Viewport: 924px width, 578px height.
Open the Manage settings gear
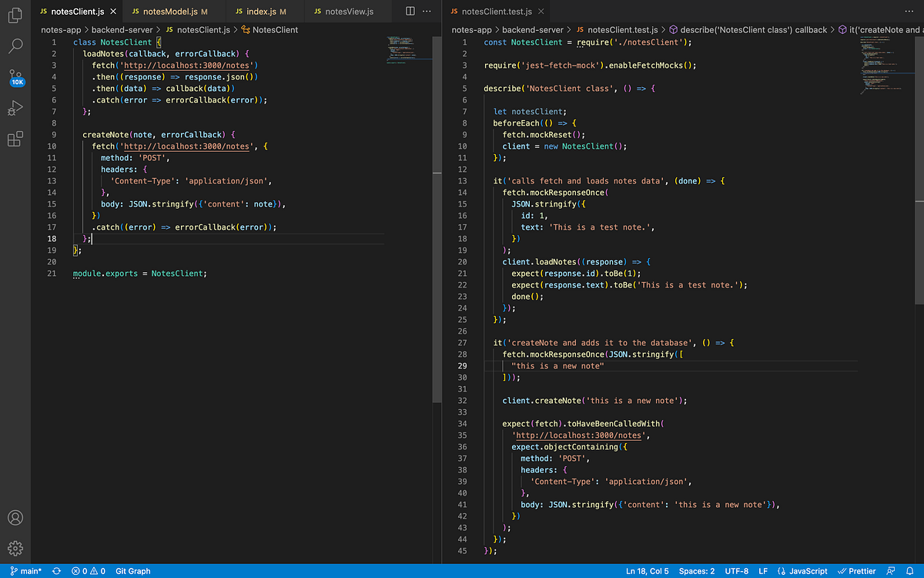click(x=14, y=549)
